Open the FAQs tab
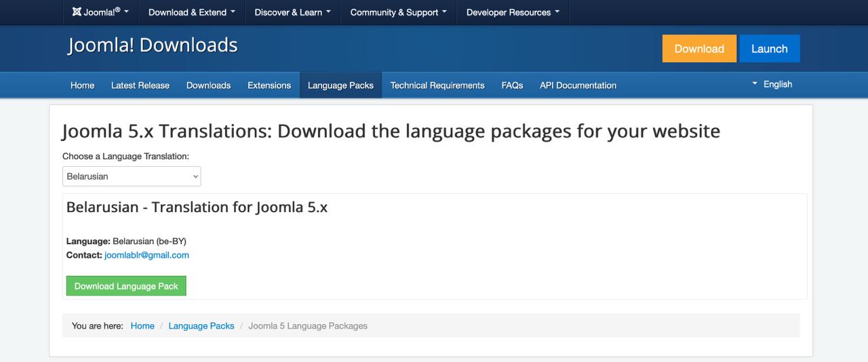The image size is (868, 362). (512, 85)
